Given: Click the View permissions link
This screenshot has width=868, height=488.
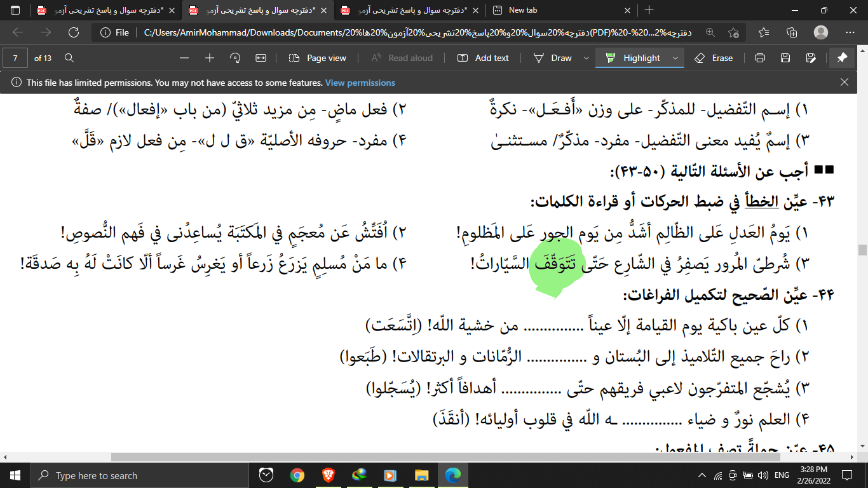Looking at the screenshot, I should click(360, 83).
